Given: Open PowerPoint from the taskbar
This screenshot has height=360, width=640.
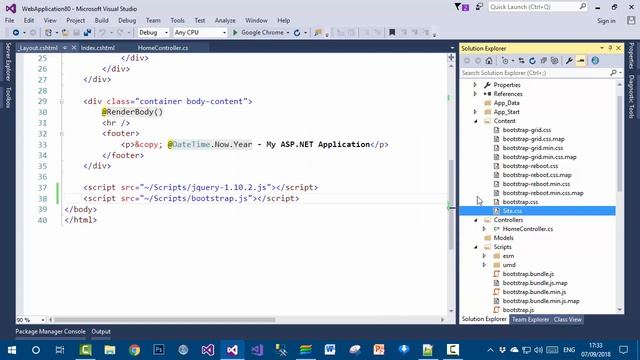Looking at the screenshot, I should click(x=379, y=350).
